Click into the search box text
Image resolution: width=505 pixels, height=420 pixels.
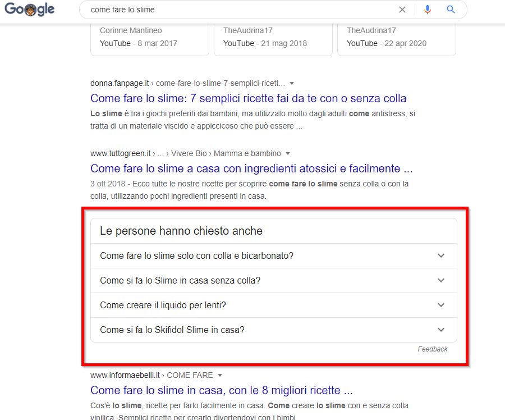point(123,10)
